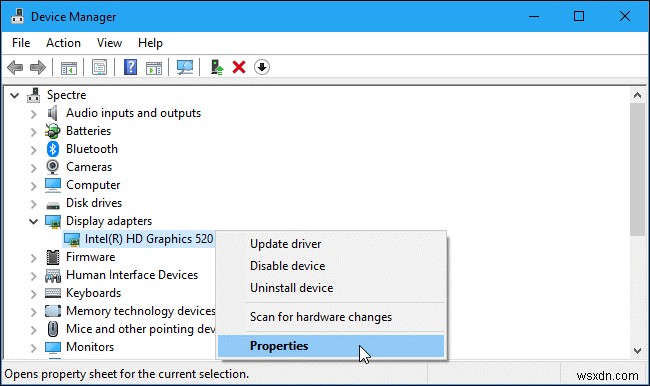Click the Memory technology devices icon
650x386 pixels.
(53, 311)
